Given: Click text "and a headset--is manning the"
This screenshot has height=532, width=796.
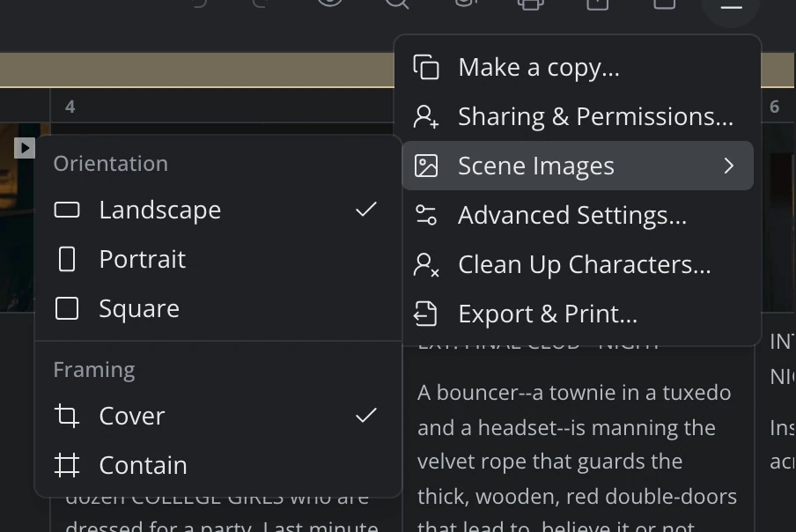Looking at the screenshot, I should [566, 427].
